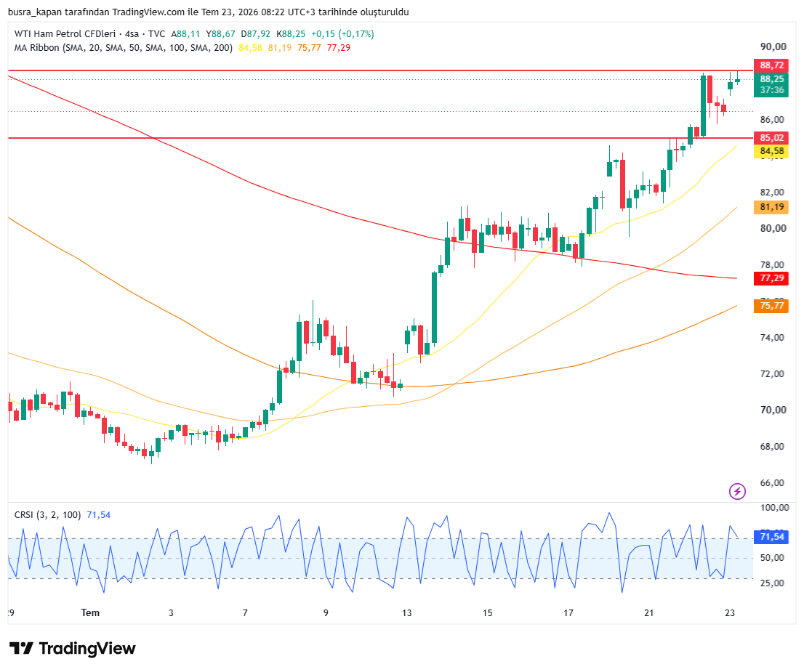Click the 100,00 CRSI axis label
Viewport: 804px width, 672px height.
pos(775,508)
